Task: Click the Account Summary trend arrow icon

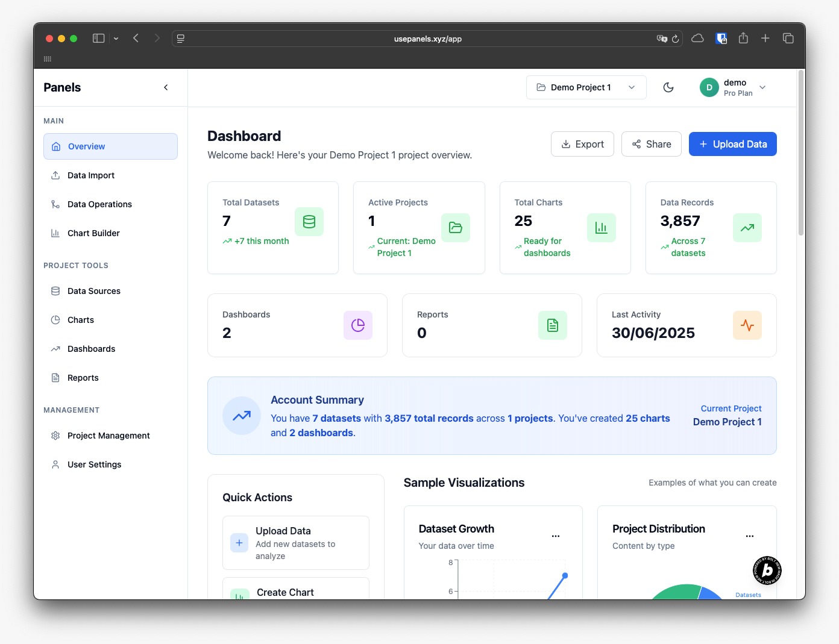Action: pos(242,416)
